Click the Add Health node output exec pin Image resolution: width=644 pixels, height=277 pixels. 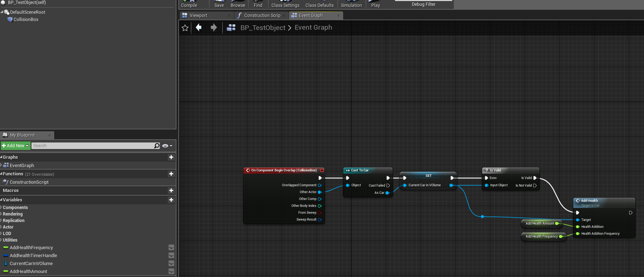click(x=631, y=213)
